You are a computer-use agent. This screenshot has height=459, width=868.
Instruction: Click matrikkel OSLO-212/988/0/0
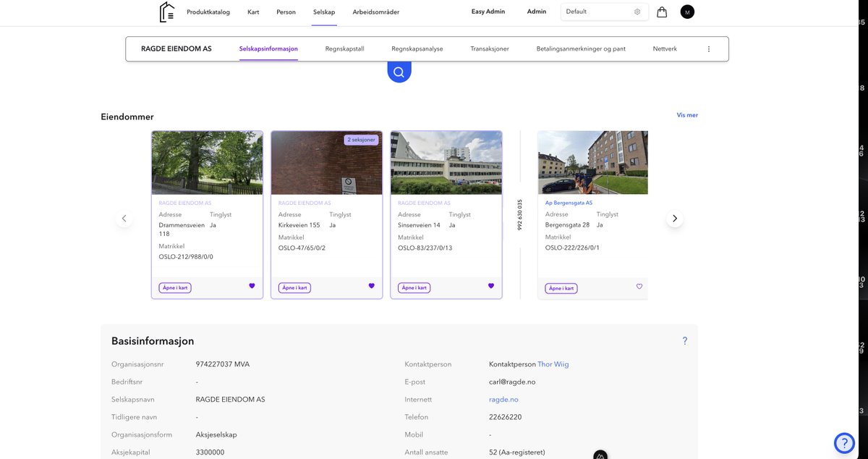click(x=186, y=256)
